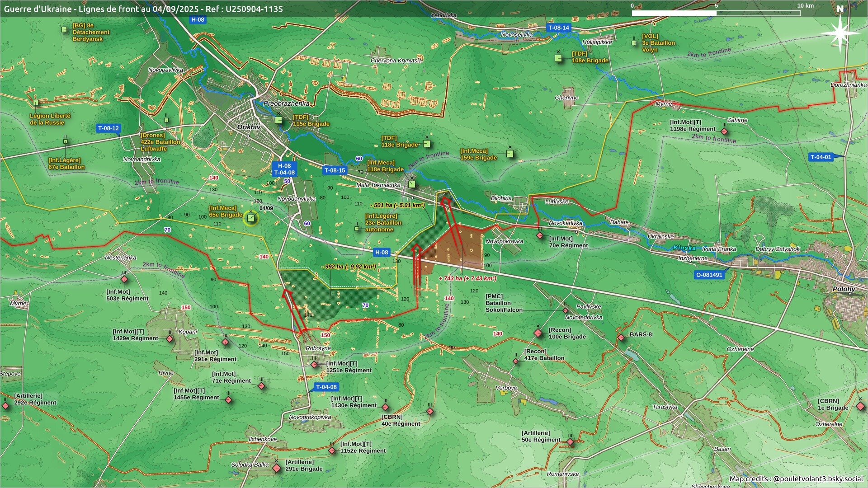Click the Robotyne village label
This screenshot has height=488, width=868.
click(x=318, y=348)
